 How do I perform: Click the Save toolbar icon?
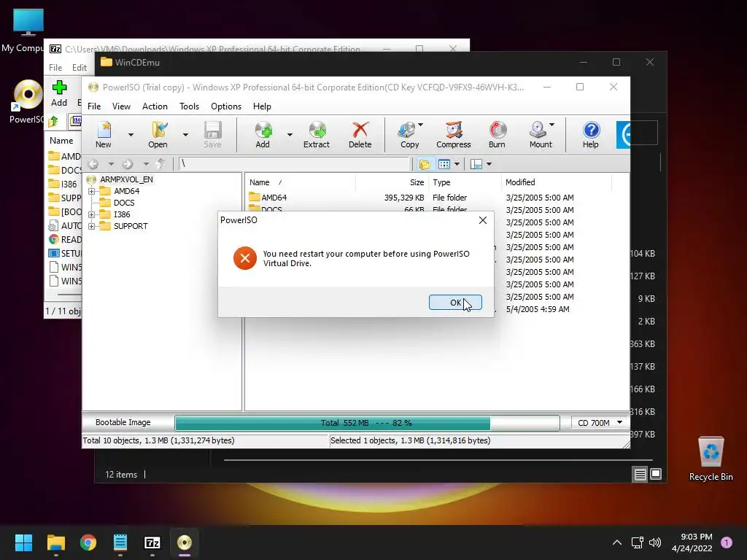[212, 135]
